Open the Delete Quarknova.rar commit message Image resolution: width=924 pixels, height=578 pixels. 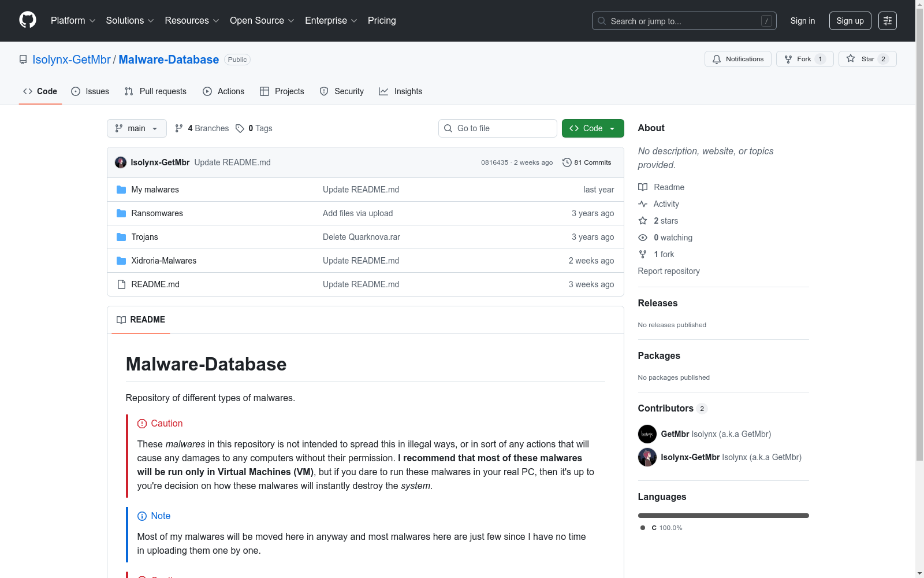362,237
